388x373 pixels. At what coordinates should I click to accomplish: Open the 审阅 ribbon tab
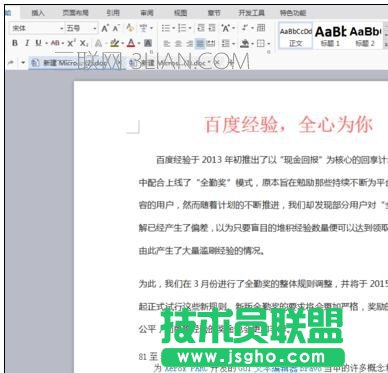click(147, 13)
